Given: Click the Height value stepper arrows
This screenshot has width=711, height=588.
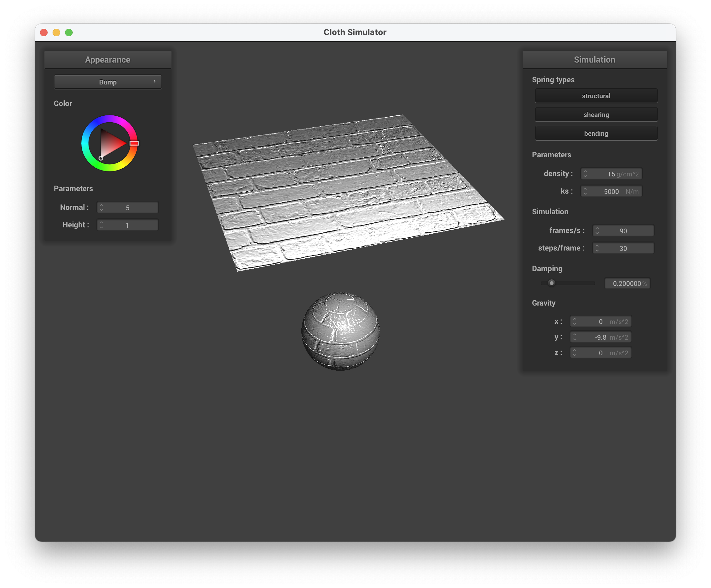Looking at the screenshot, I should [102, 225].
